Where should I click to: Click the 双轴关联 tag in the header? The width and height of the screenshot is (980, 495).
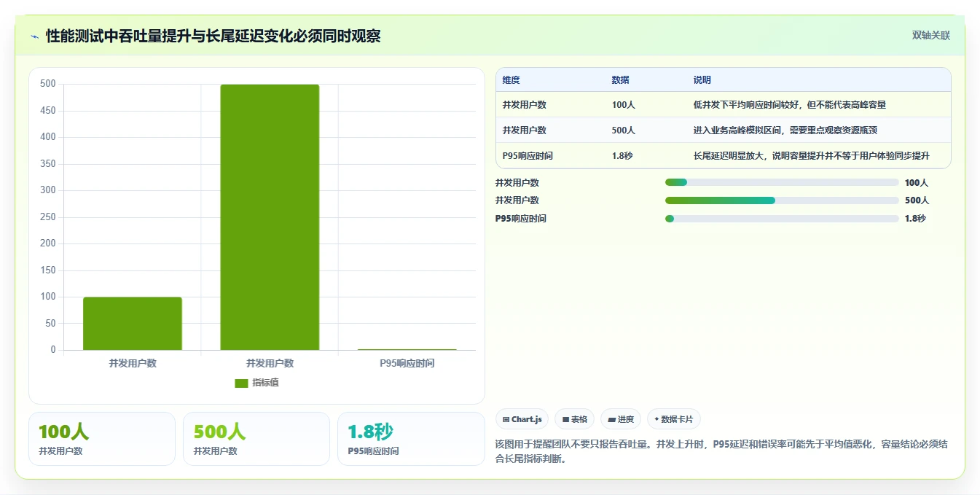point(931,36)
